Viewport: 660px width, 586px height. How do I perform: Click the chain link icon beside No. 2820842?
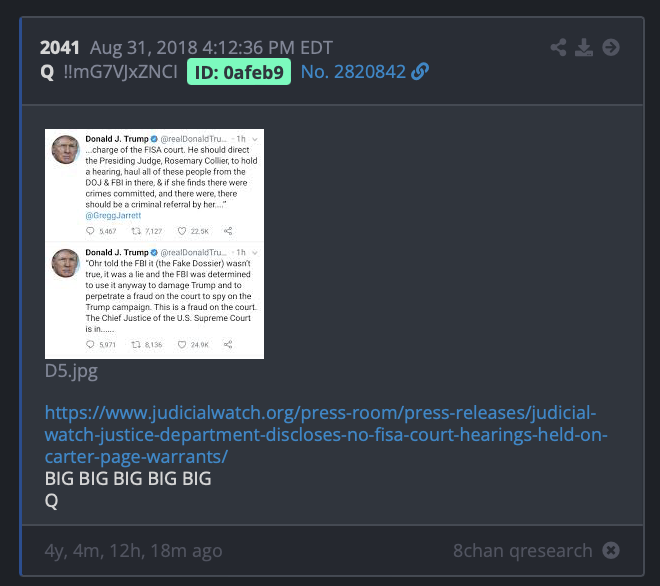(420, 72)
